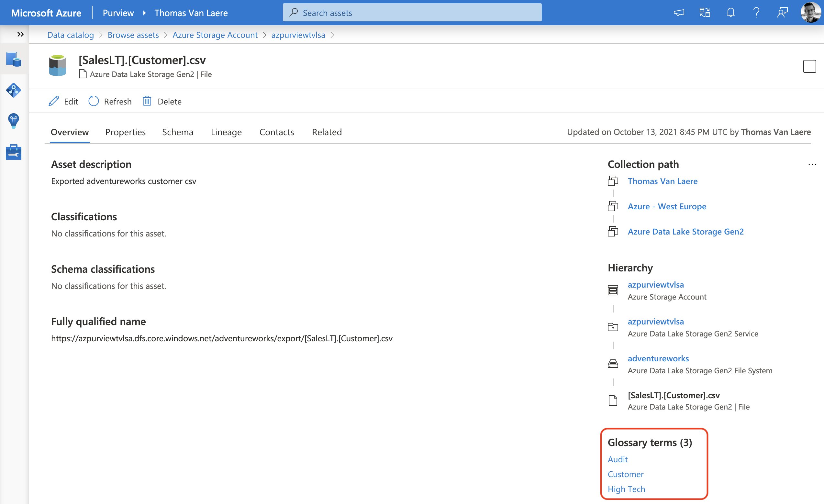Open the user profile avatar
Screen dimensions: 824x504
pyautogui.click(x=810, y=12)
